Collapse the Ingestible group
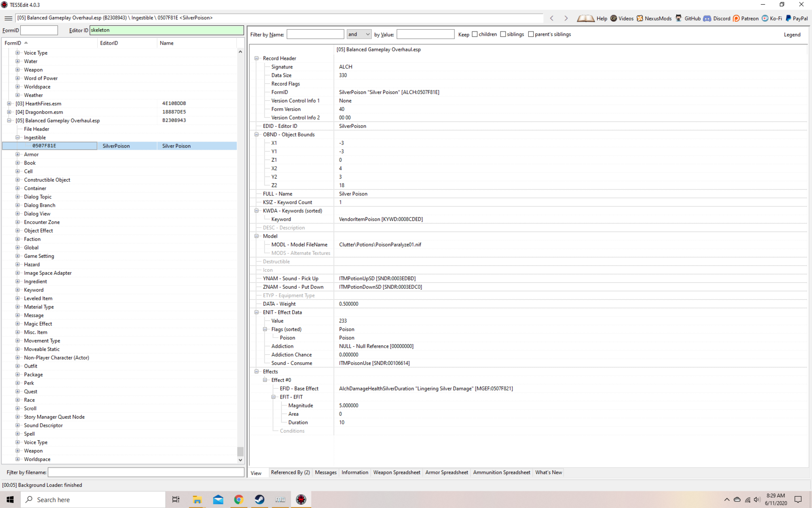 [17, 137]
